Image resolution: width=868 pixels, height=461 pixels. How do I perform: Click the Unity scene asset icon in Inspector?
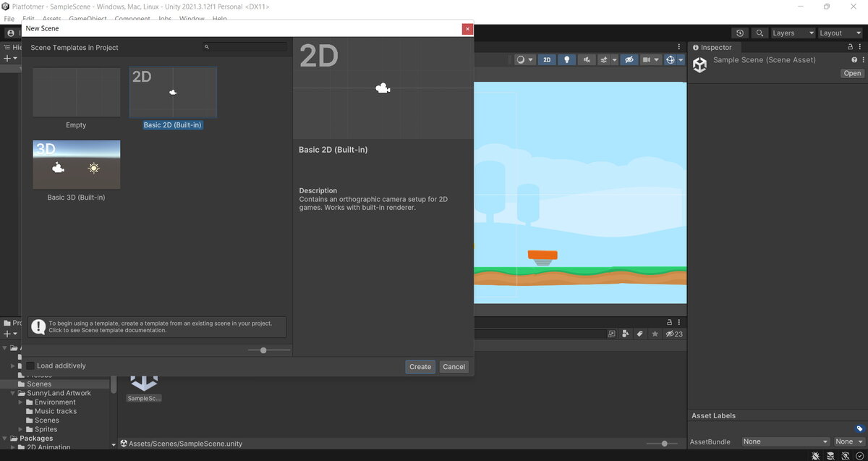tap(699, 65)
